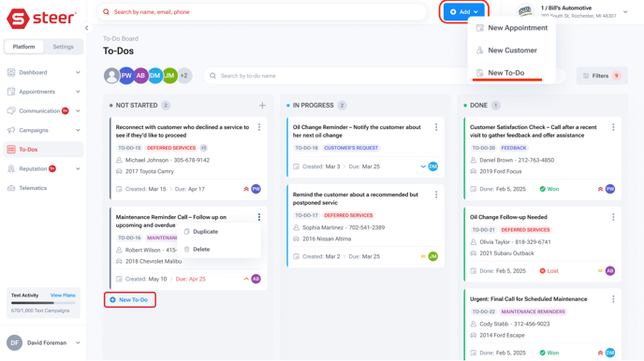The height and width of the screenshot is (361, 644).
Task: Switch to the Platform toggle tab
Action: point(23,47)
